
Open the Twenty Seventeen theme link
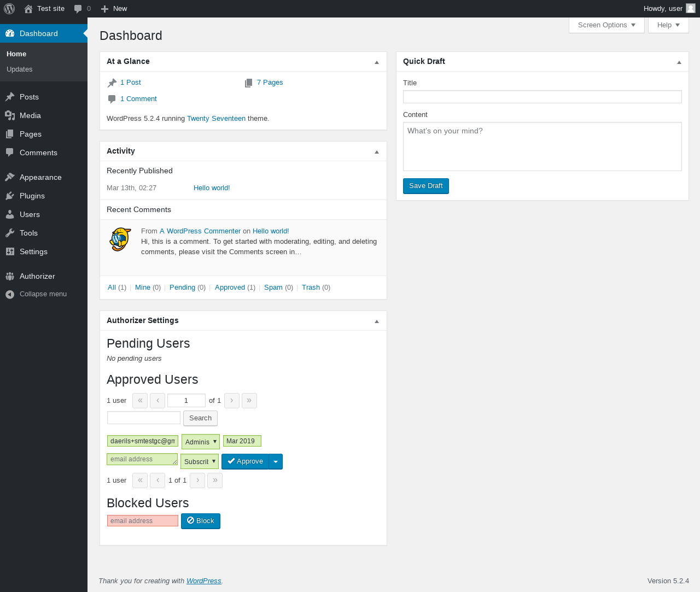tap(216, 119)
